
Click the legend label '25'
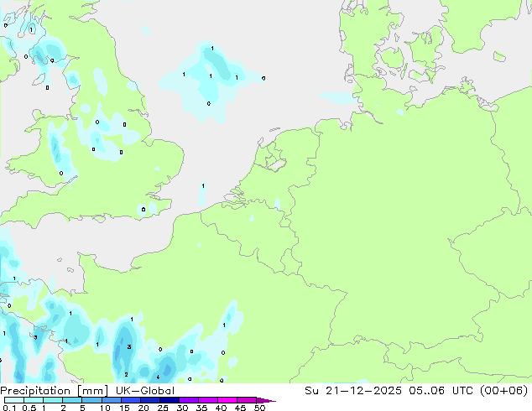tap(163, 408)
